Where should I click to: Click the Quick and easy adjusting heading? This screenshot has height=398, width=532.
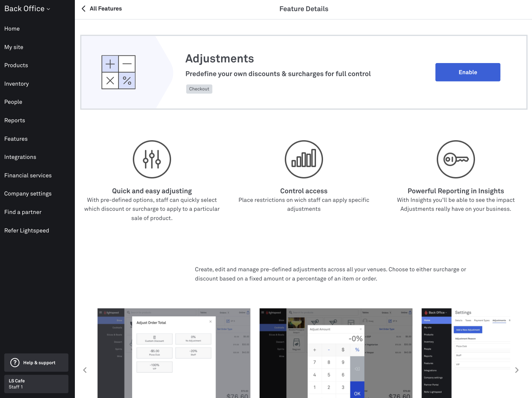[x=152, y=191]
